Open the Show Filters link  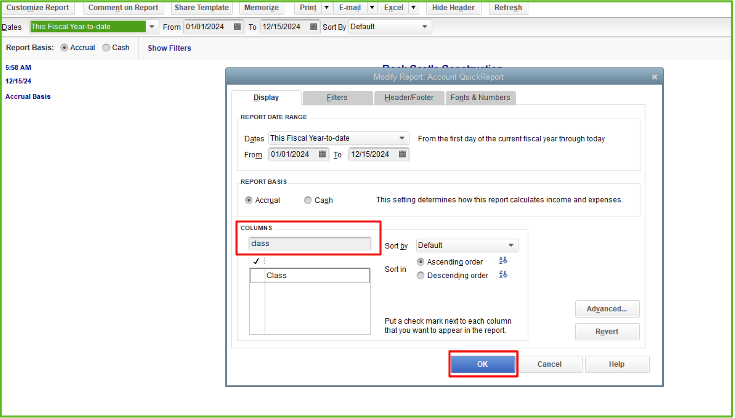click(x=169, y=48)
